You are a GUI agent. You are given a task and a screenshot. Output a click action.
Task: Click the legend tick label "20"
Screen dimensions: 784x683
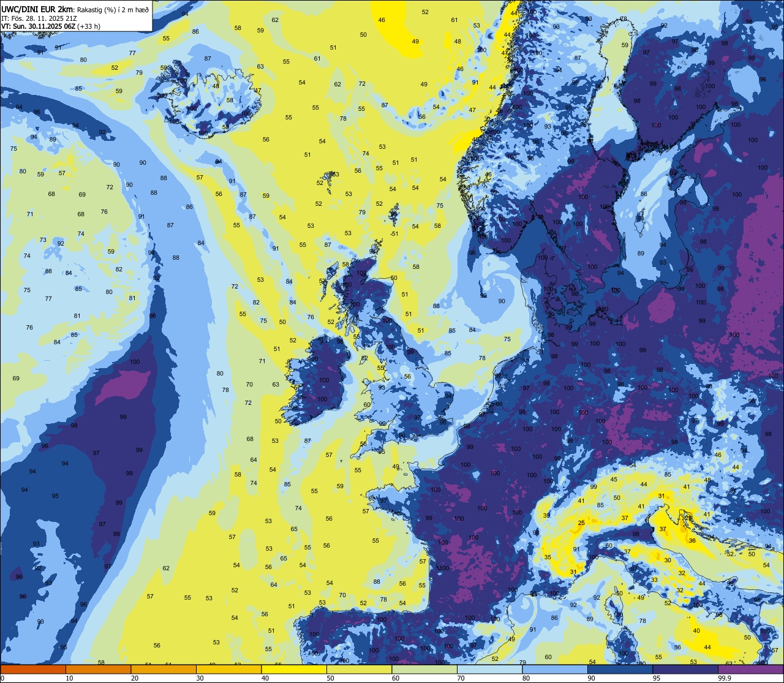point(135,678)
